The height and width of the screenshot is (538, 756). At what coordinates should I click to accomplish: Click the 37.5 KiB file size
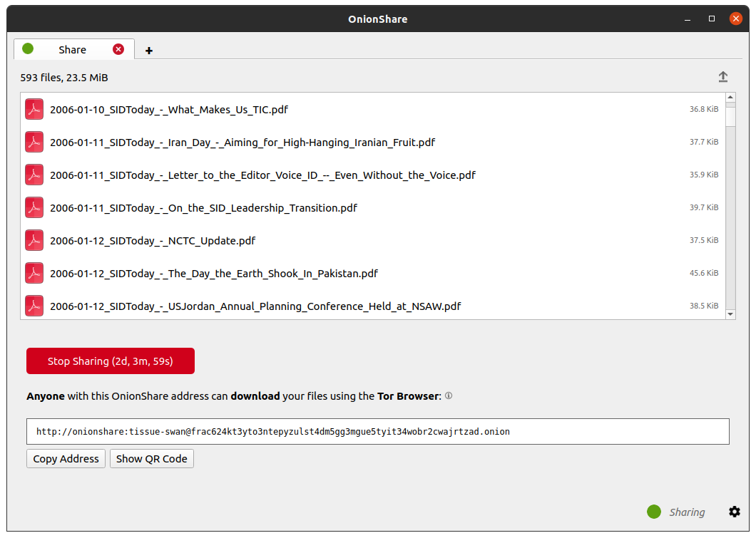tap(703, 240)
